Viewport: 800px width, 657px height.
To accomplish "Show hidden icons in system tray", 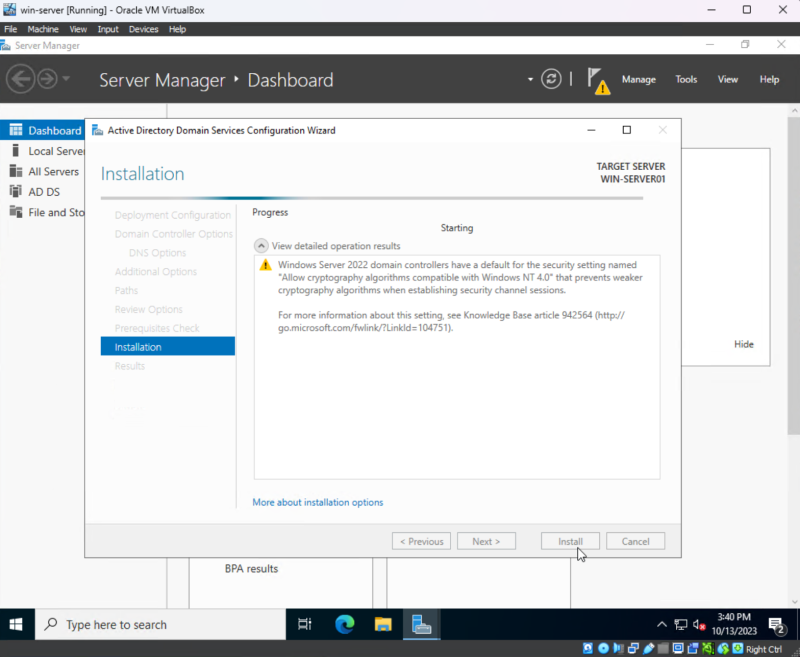I will click(x=661, y=623).
